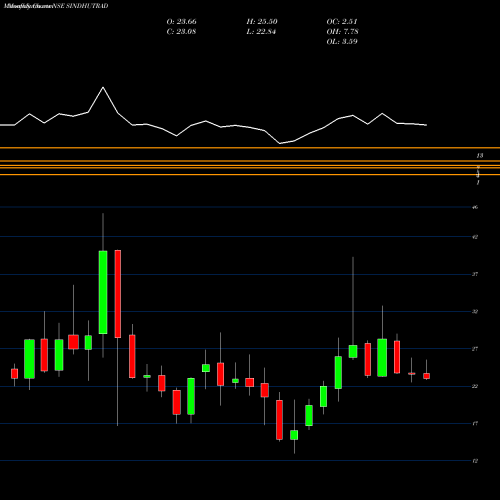Click the tallest green candlestick body
This screenshot has height=500, width=500.
(103, 292)
